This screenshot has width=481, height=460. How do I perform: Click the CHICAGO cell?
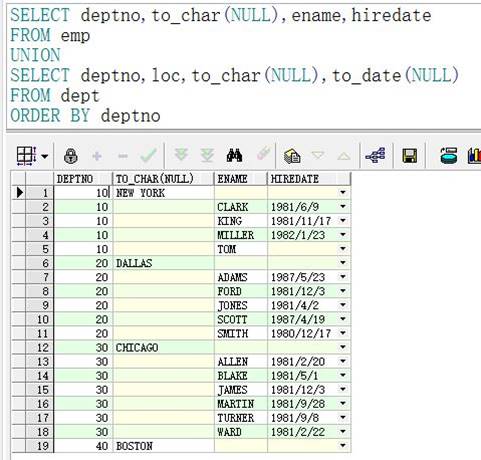[x=163, y=348]
